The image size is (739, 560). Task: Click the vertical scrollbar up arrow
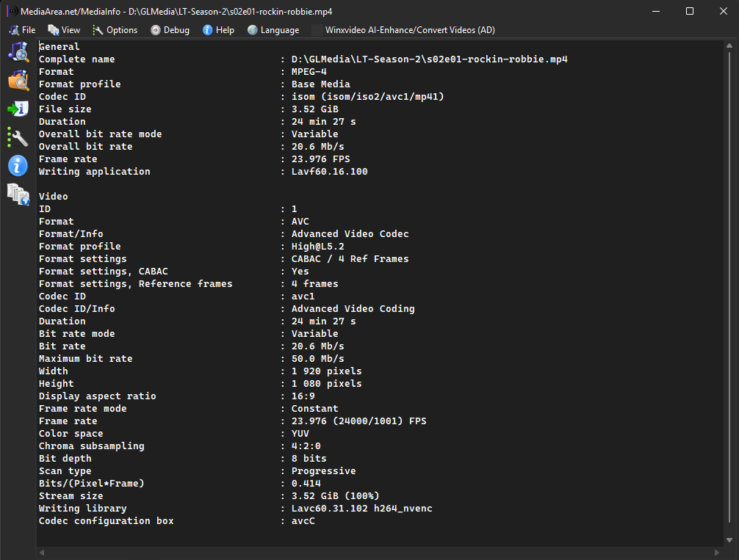click(729, 46)
